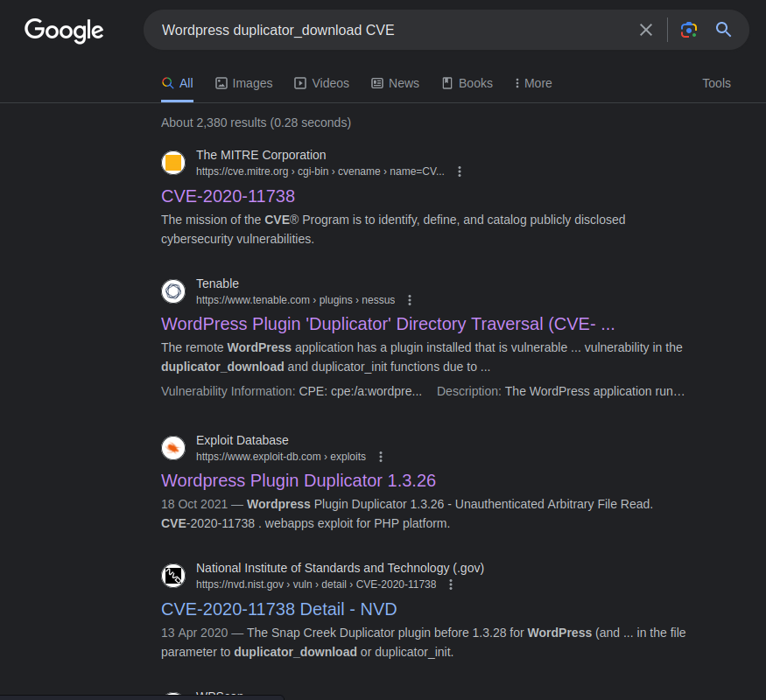The image size is (766, 700).
Task: Click the Tenable favicon
Action: click(x=173, y=291)
